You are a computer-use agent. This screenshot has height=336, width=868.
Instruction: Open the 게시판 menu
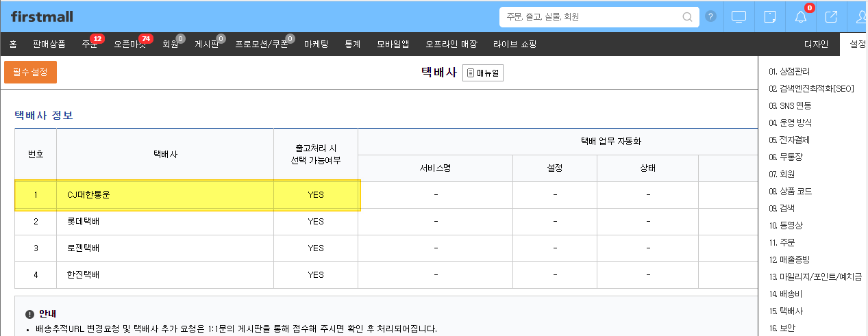tap(207, 44)
